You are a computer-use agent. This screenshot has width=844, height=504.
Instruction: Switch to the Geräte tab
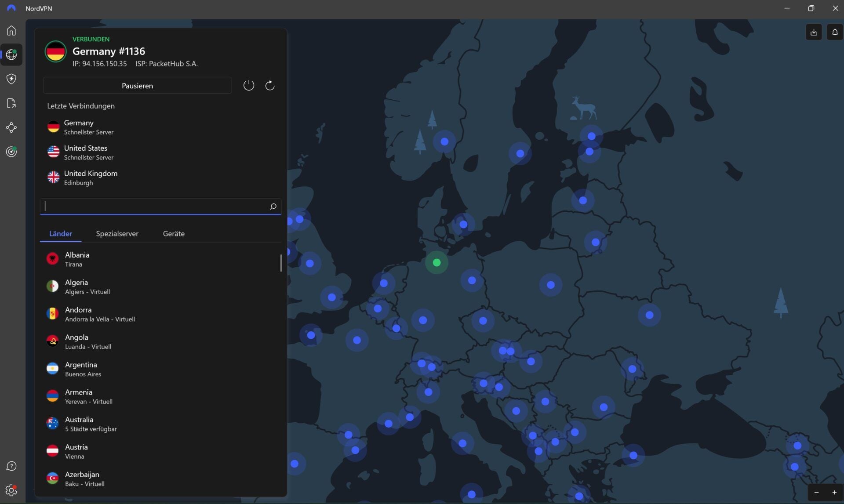(x=174, y=233)
